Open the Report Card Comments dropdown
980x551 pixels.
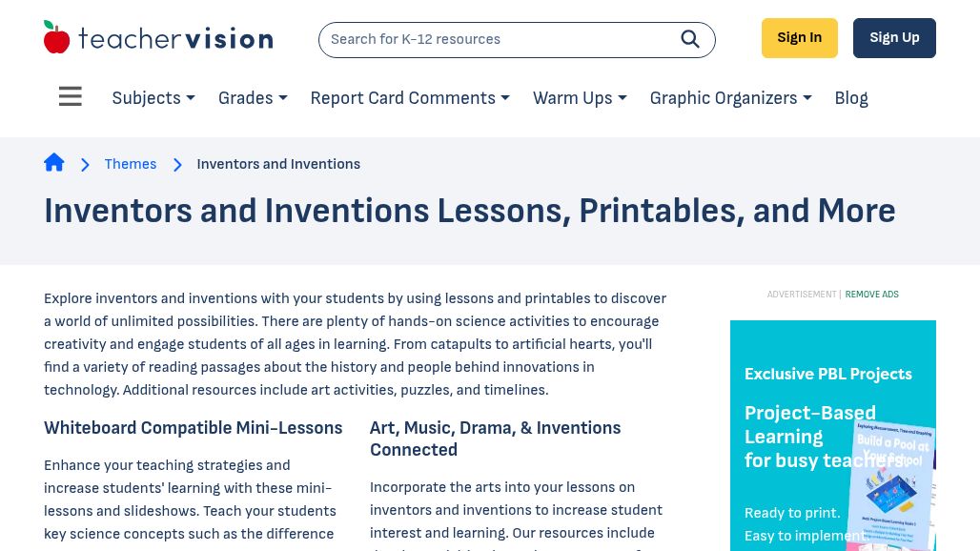(410, 98)
